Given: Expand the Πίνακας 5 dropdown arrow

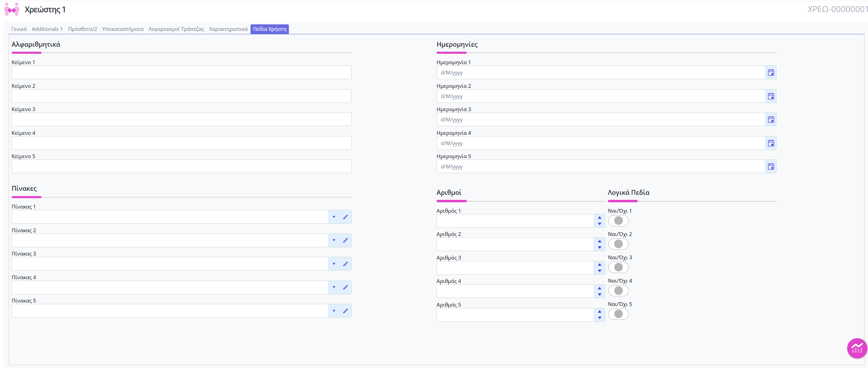Looking at the screenshot, I should click(334, 311).
